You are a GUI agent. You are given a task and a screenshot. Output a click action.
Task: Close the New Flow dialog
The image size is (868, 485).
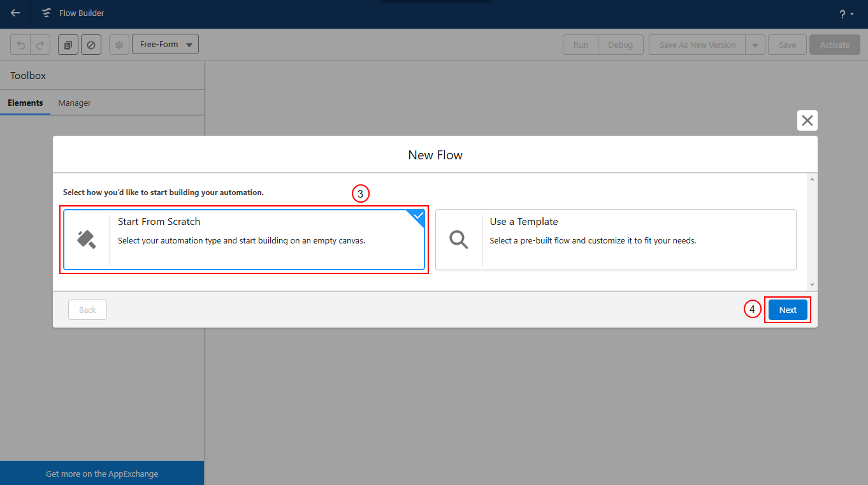click(807, 120)
